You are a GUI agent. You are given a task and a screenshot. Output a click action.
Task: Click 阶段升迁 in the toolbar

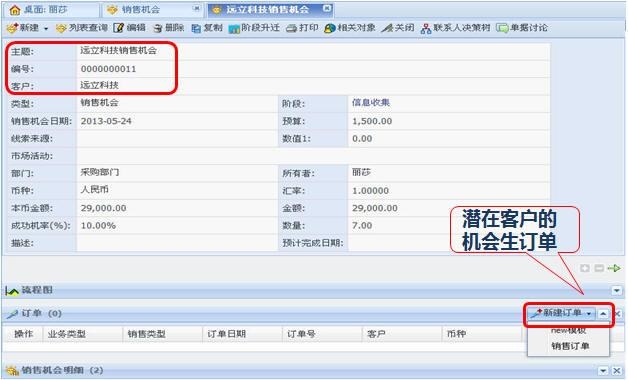tap(254, 28)
